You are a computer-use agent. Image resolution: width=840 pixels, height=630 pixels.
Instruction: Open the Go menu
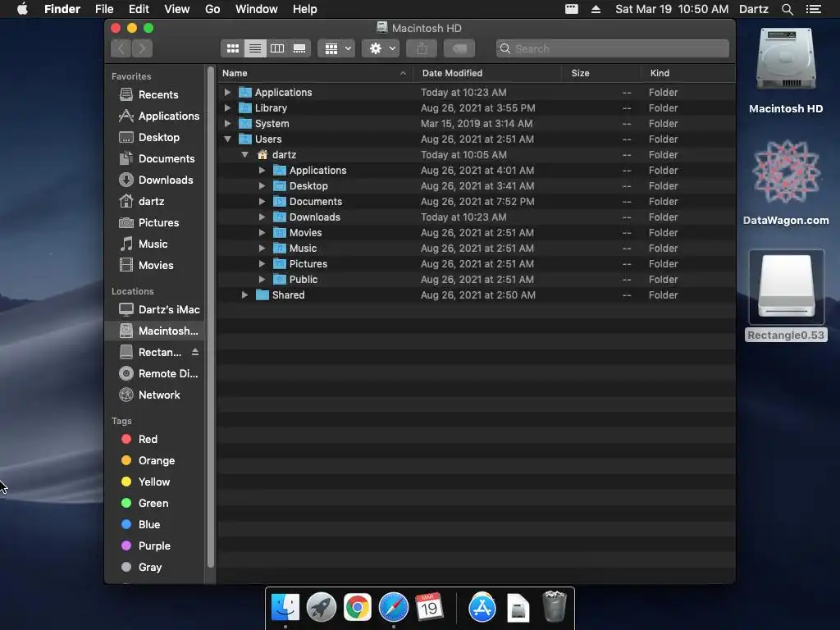pyautogui.click(x=212, y=9)
